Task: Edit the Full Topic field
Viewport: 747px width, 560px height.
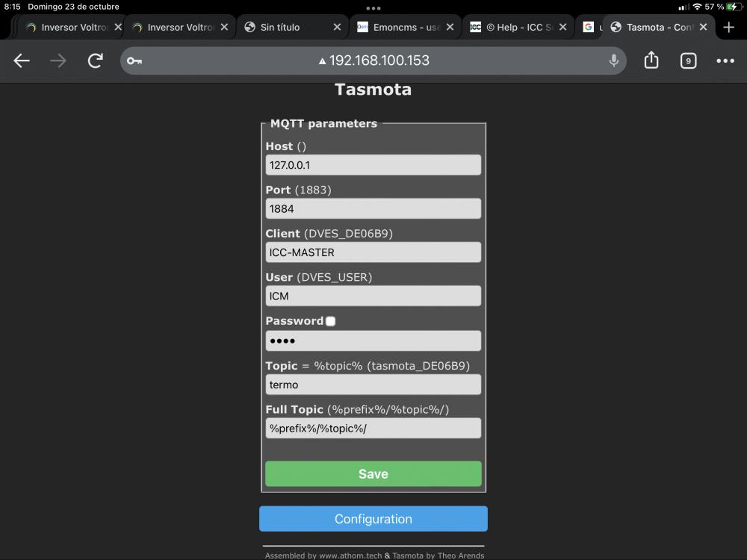Action: click(x=373, y=429)
